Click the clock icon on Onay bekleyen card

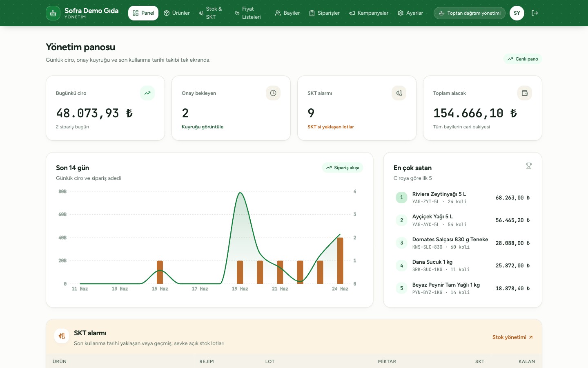(273, 93)
